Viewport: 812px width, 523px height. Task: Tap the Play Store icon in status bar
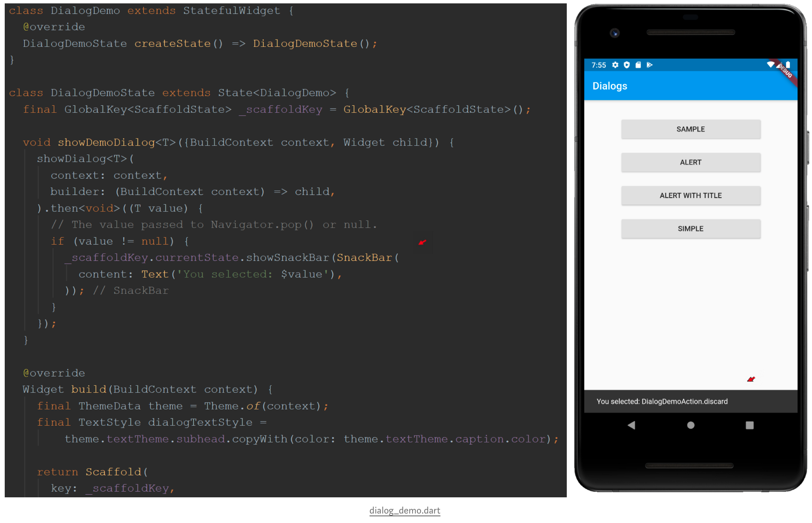pyautogui.click(x=650, y=65)
